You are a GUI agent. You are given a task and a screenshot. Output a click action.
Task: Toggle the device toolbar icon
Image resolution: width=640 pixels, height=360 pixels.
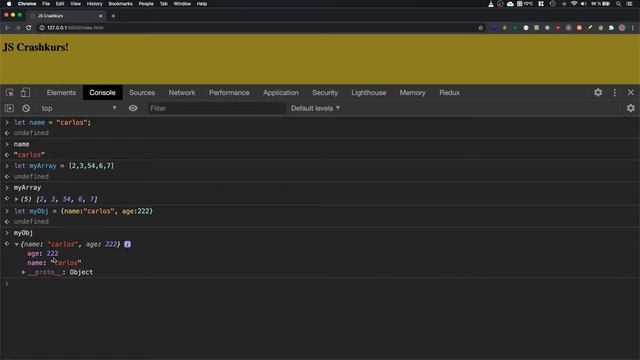click(x=25, y=93)
